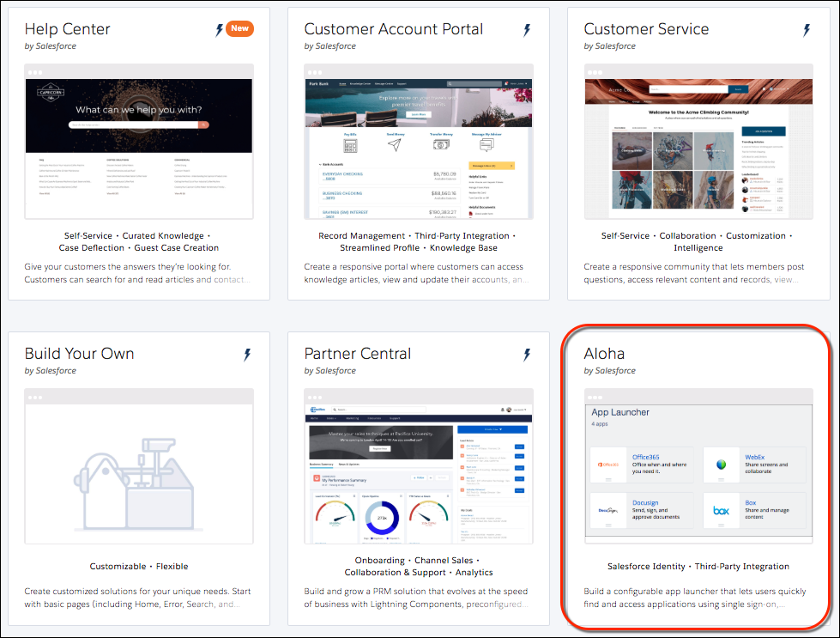Screen dimensions: 840x638
Task: Select the Help Center template title
Action: coord(68,29)
